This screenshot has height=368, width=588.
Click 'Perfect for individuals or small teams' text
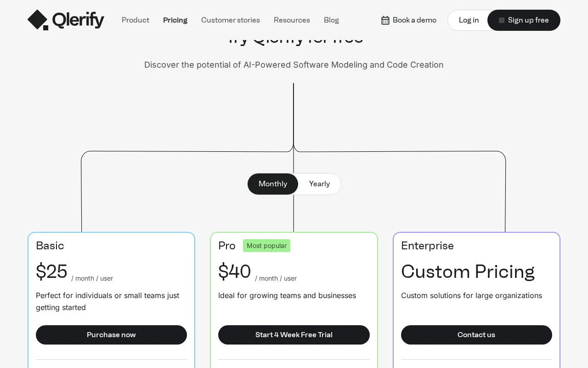tap(107, 301)
